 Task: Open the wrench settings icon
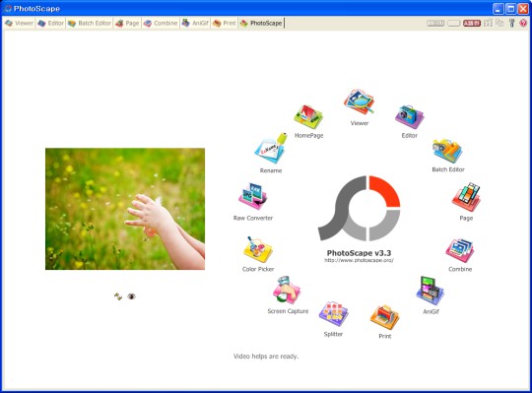click(x=512, y=23)
